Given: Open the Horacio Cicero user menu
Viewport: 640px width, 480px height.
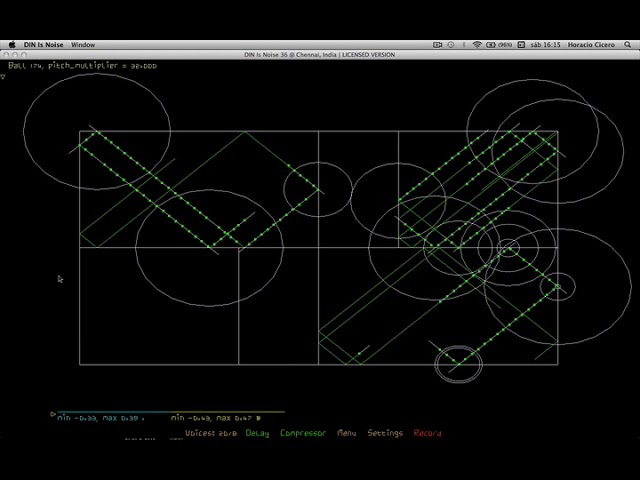Looking at the screenshot, I should [591, 45].
